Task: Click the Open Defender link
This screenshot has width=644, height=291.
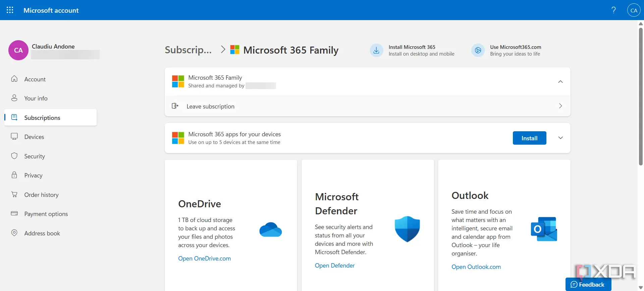Action: coord(335,265)
